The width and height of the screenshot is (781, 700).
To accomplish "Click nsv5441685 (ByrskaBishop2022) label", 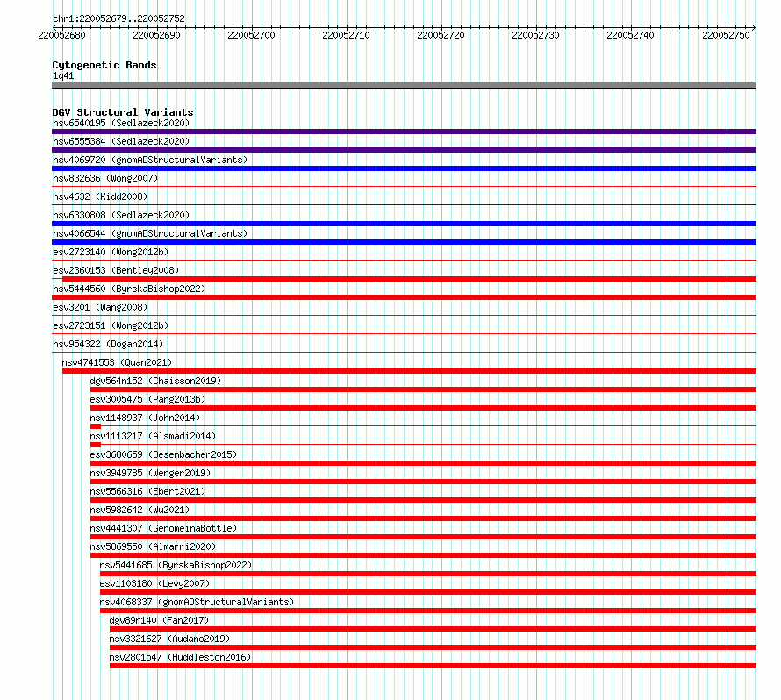I will (x=176, y=565).
